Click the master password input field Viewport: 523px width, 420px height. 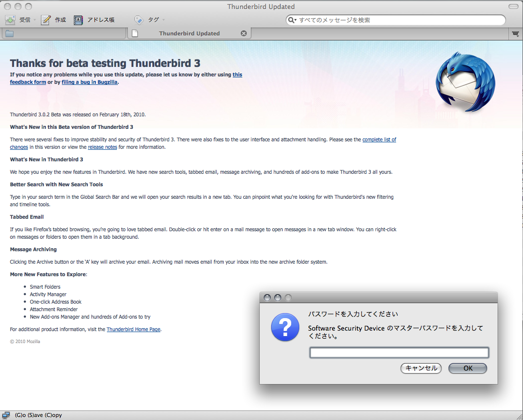pyautogui.click(x=399, y=353)
